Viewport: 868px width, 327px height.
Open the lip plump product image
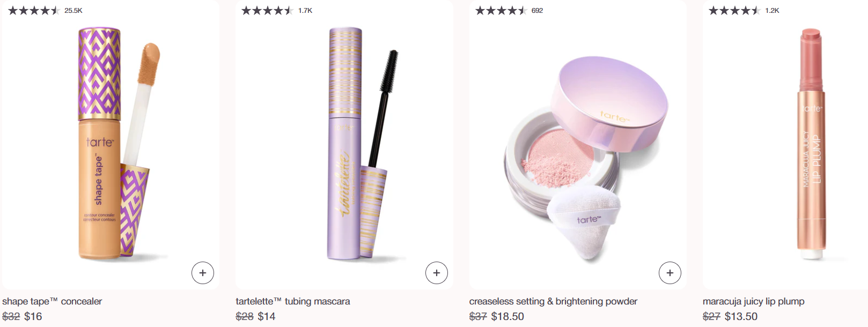click(x=811, y=145)
